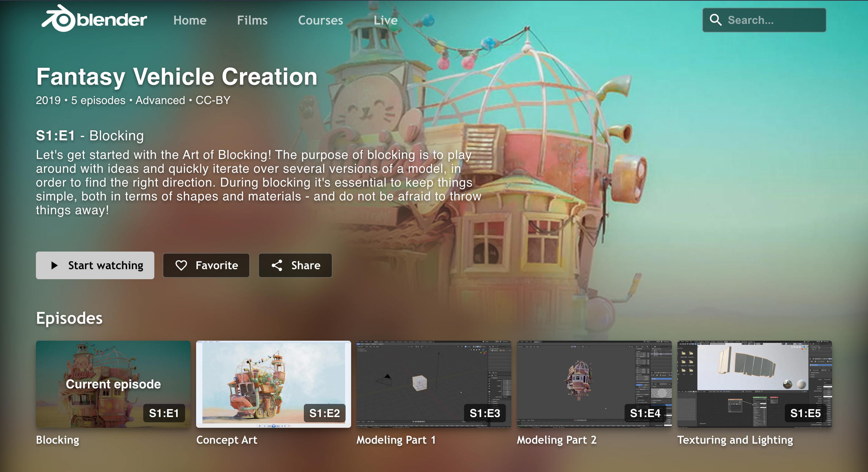This screenshot has height=472, width=868.
Task: Open the Concept Art episode thumbnail
Action: 273,384
